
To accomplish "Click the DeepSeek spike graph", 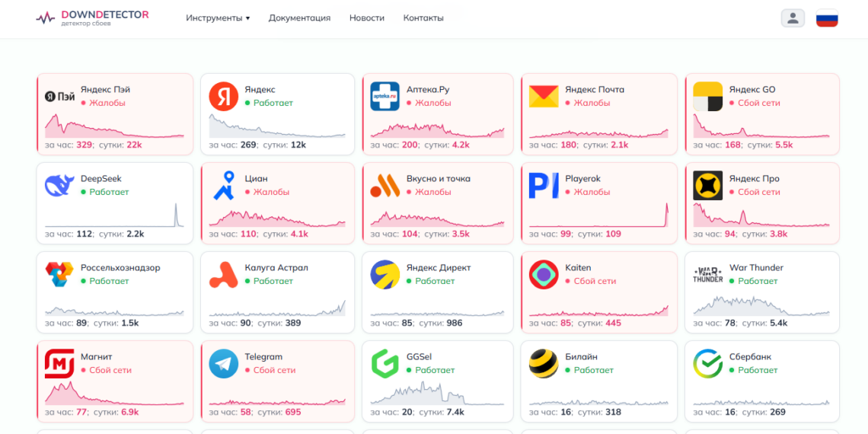I will (x=114, y=215).
